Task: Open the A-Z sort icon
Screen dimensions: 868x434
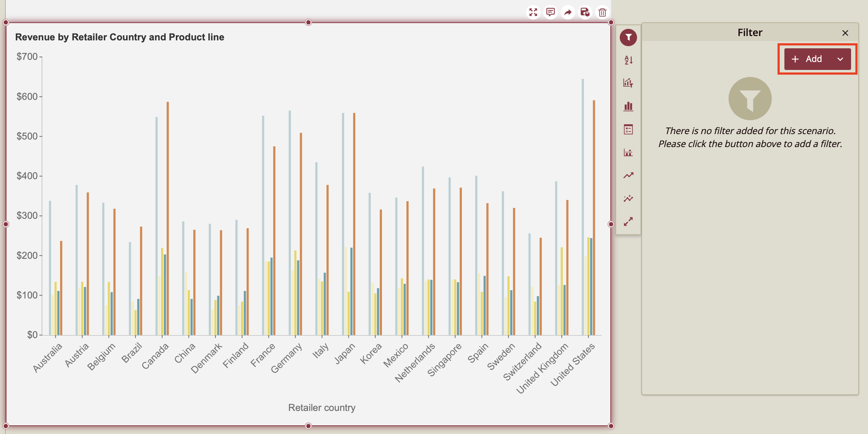Action: coord(628,60)
